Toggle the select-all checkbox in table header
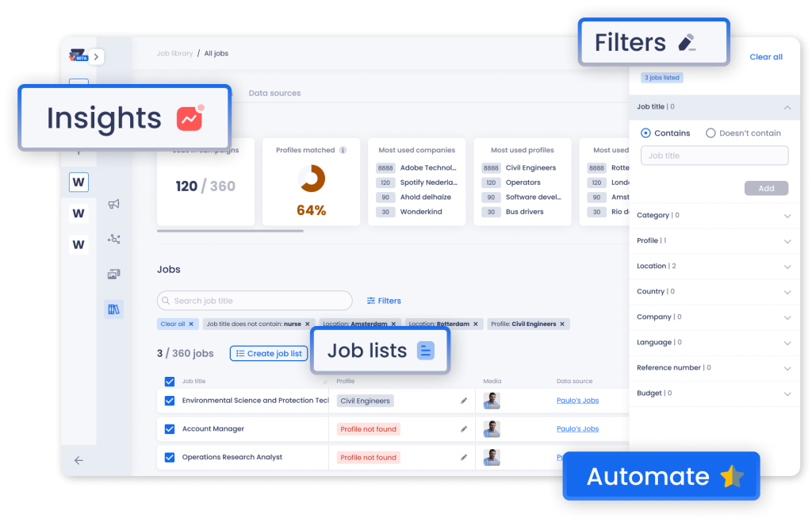 click(x=169, y=382)
